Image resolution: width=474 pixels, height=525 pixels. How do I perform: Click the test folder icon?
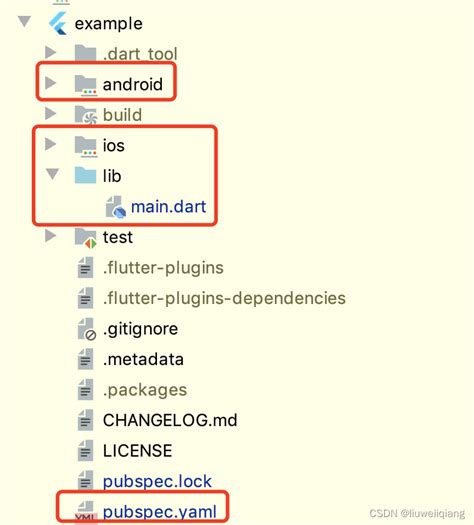86,238
